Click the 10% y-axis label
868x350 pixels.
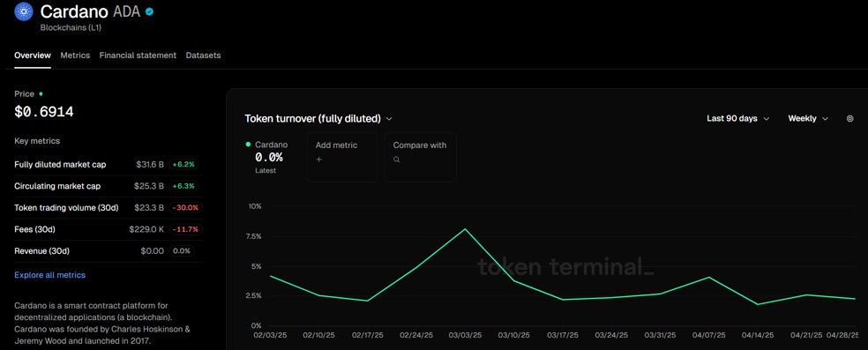click(x=255, y=206)
